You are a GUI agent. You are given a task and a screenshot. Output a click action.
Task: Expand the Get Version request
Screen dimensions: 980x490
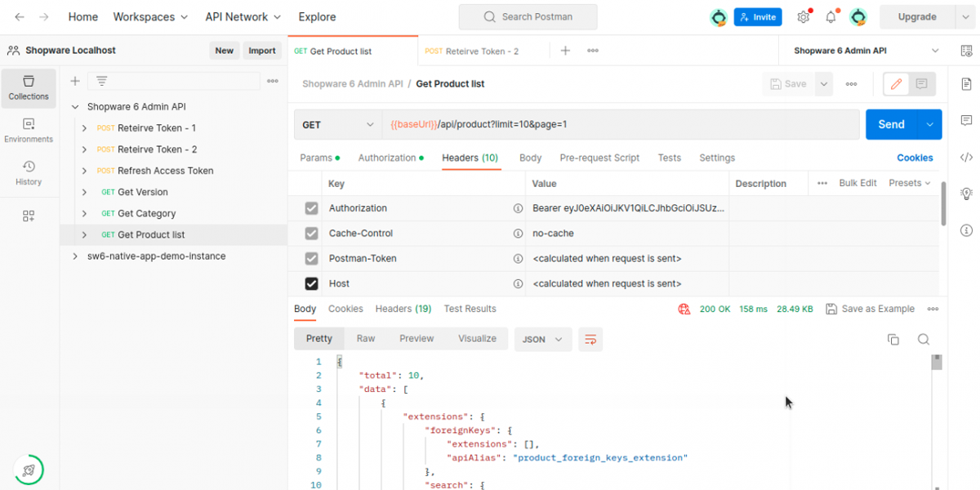(85, 192)
